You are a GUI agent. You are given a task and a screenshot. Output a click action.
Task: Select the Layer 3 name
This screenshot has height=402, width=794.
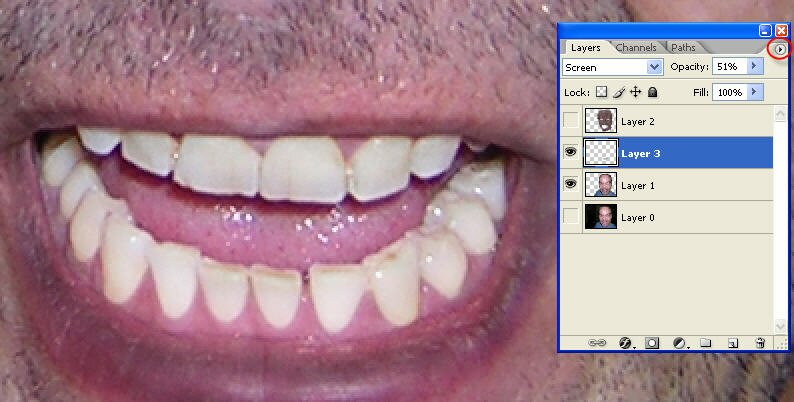[x=641, y=153]
